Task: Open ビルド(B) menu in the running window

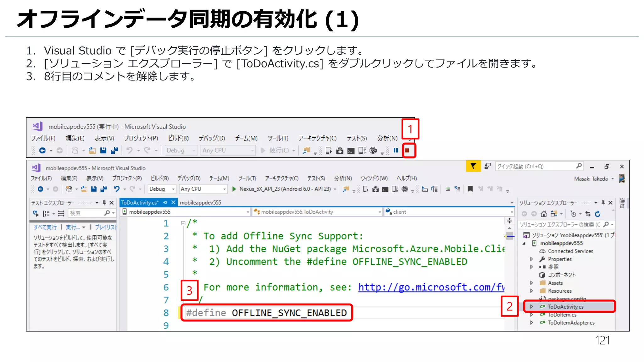Action: pos(178,138)
